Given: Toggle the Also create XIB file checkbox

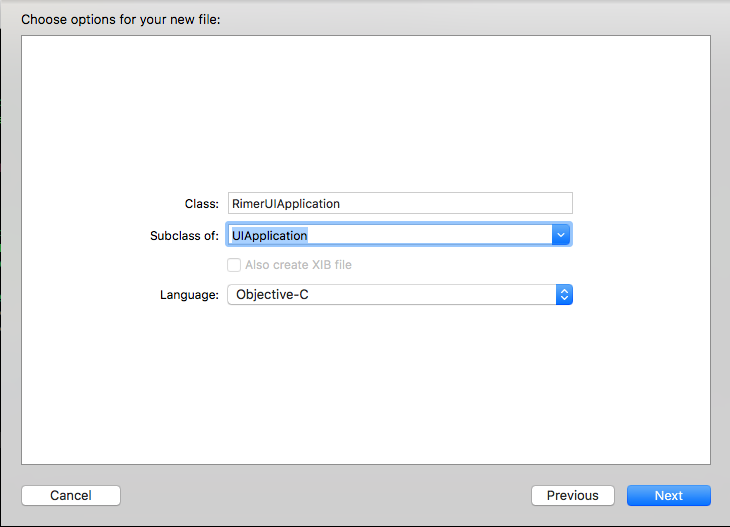Looking at the screenshot, I should (x=234, y=265).
